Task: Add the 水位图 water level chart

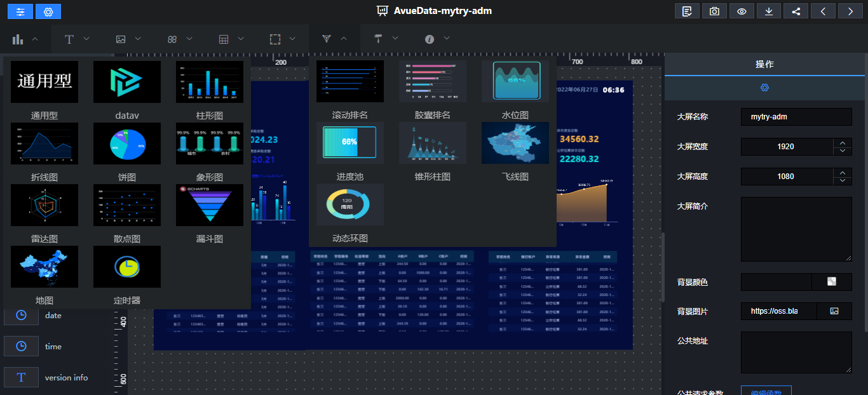Action: pos(515,81)
